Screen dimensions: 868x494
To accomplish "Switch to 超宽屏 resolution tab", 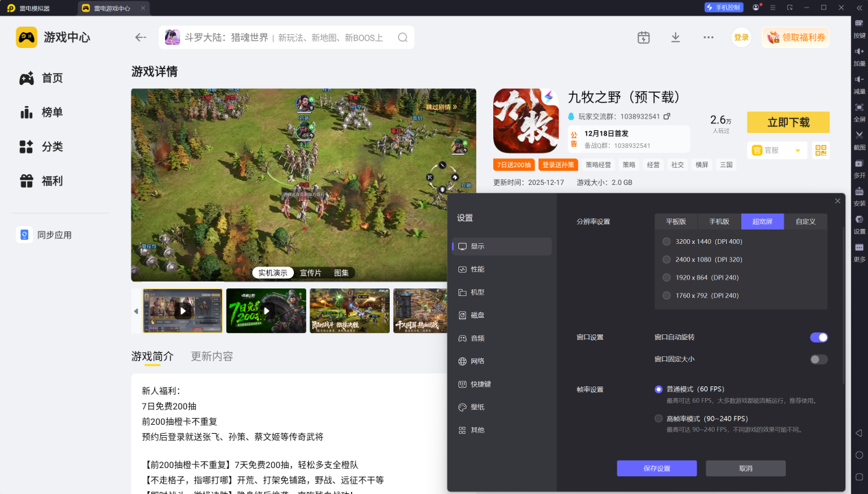I will 762,221.
